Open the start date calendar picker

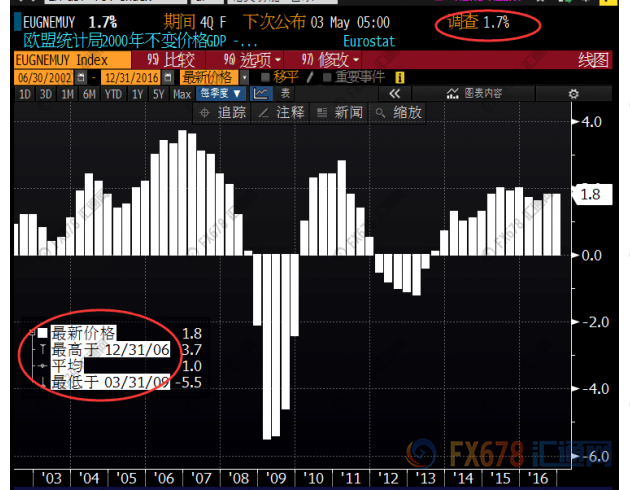click(81, 77)
